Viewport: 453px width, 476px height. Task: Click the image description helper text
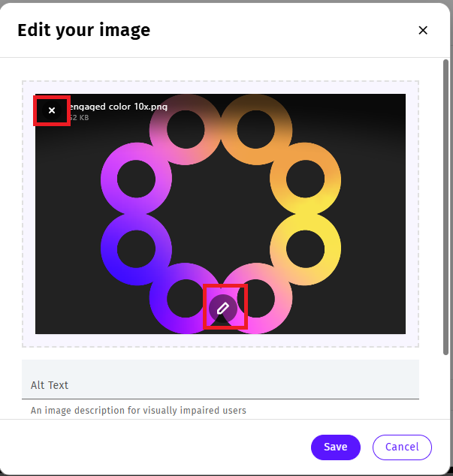138,411
